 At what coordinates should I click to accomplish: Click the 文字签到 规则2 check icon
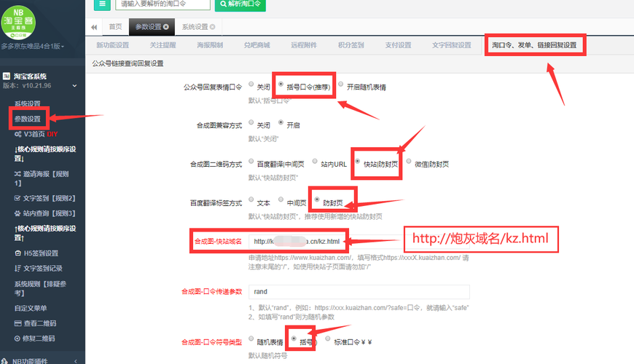pos(17,198)
